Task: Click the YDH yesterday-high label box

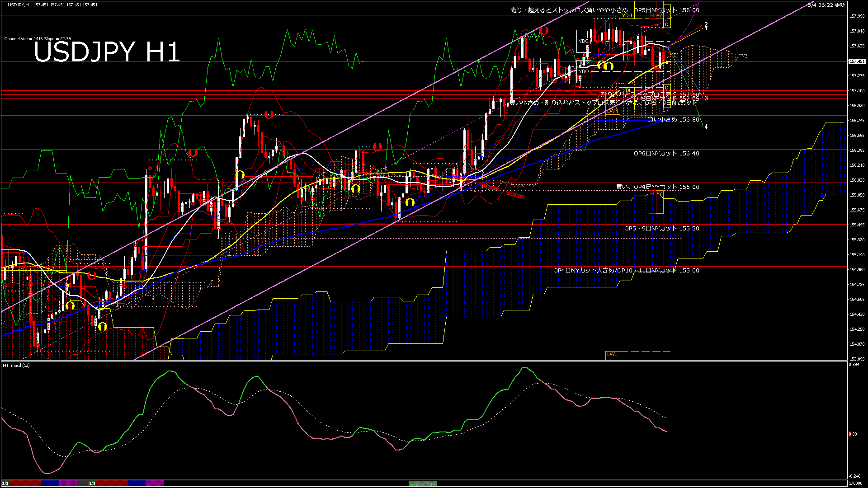Action: point(627,15)
